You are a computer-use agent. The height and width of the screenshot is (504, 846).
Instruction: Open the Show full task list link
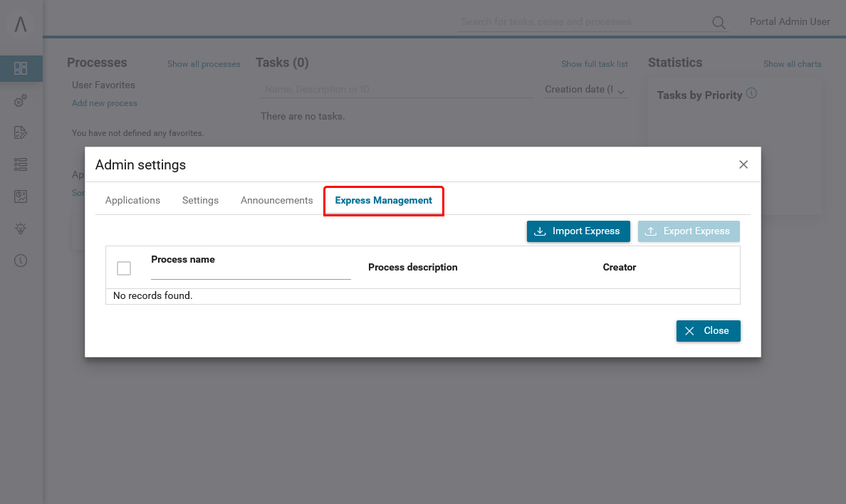coord(595,63)
